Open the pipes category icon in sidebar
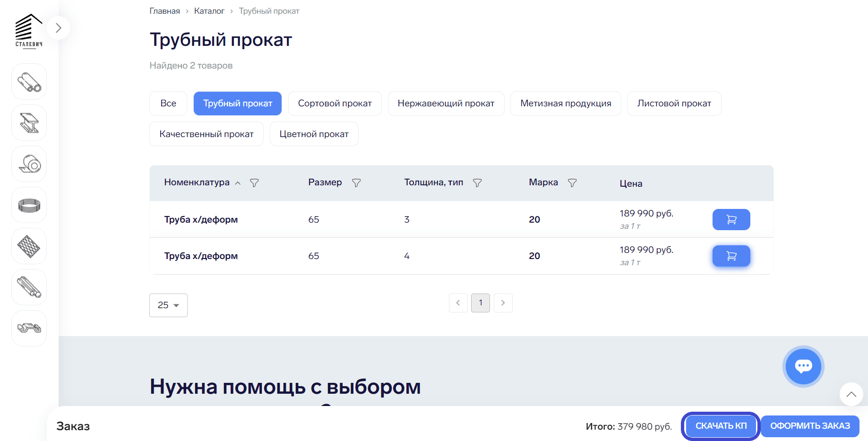Viewport: 868px width, 441px height. [29, 82]
